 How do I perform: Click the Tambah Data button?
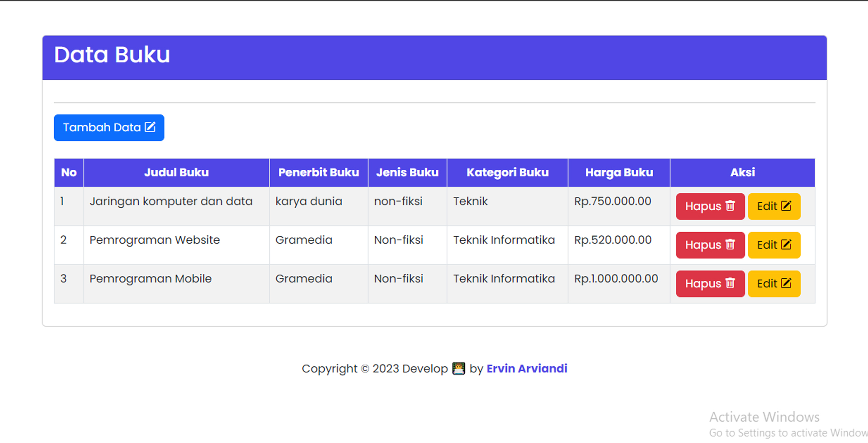click(x=108, y=128)
